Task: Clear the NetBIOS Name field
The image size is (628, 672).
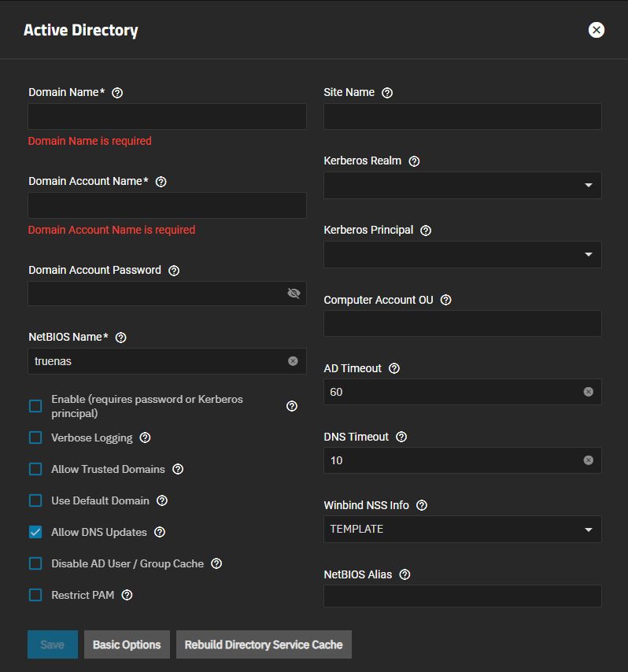Action: 293,361
